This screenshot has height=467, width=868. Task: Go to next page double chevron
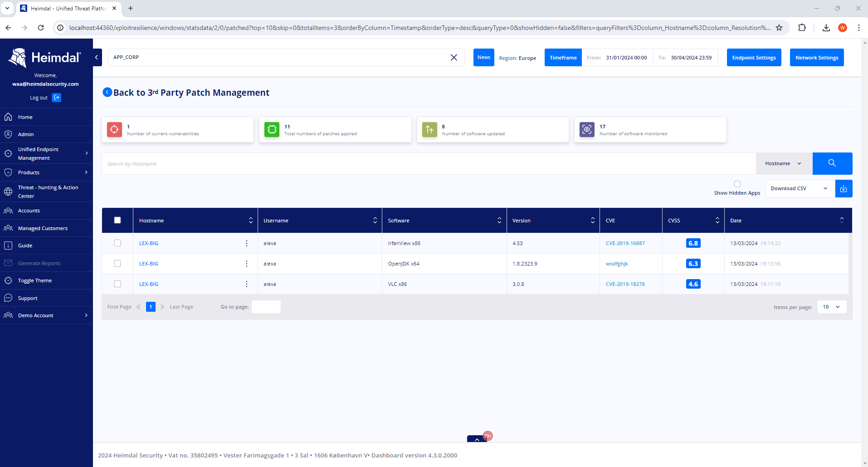click(162, 307)
